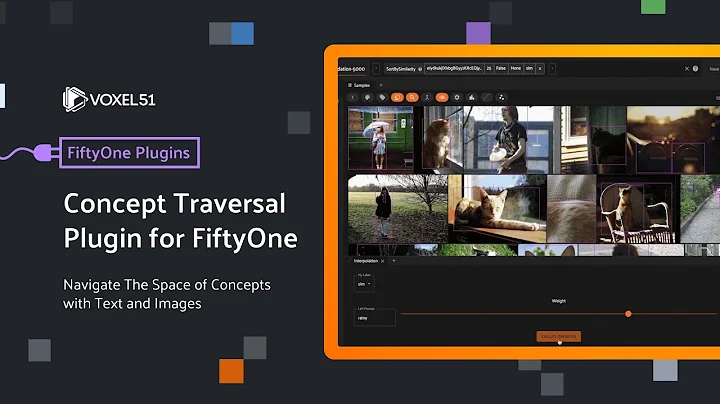Screen dimensions: 720x404
Task: Add new panel next to Samples tab
Action: pos(381,85)
